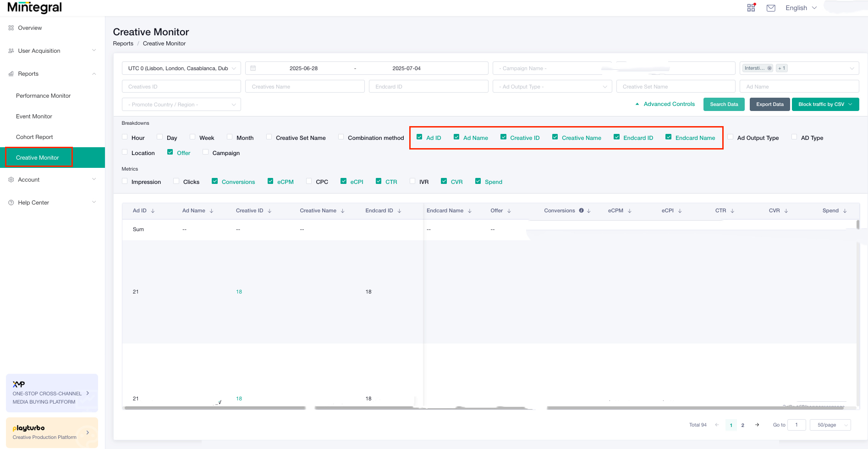Click the Help Center question mark icon
This screenshot has height=449, width=868.
[x=11, y=202]
